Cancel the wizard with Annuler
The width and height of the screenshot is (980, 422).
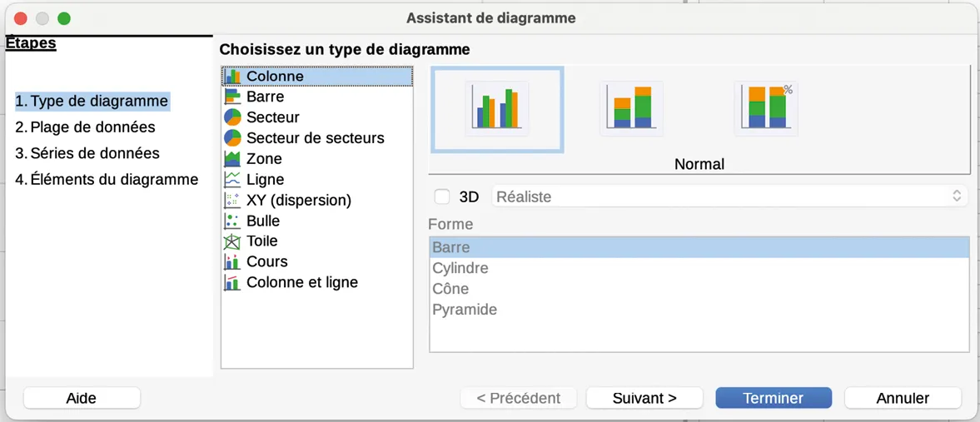(x=903, y=398)
